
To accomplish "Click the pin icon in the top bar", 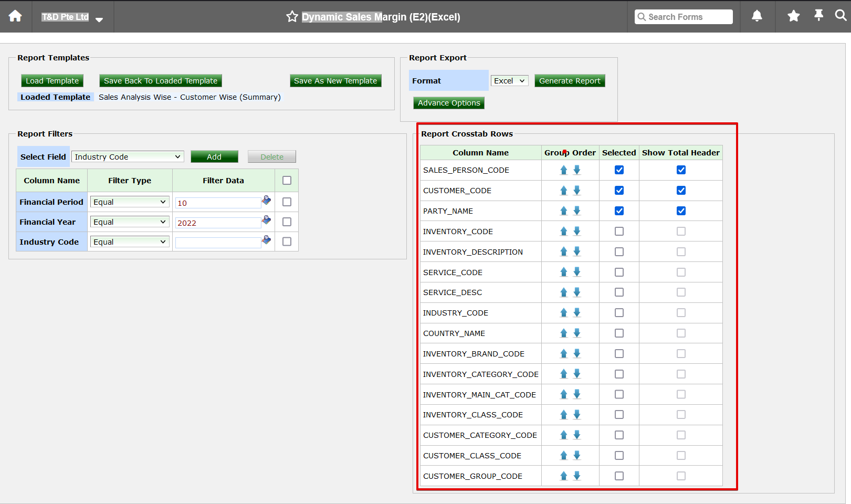I will (x=818, y=16).
